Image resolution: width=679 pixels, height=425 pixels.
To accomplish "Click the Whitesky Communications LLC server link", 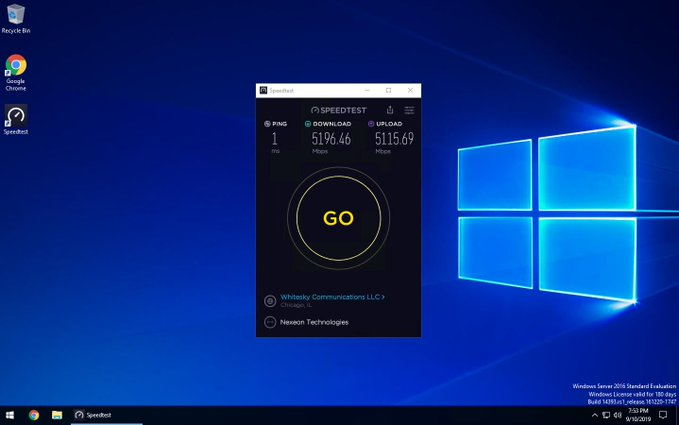I will (x=333, y=297).
